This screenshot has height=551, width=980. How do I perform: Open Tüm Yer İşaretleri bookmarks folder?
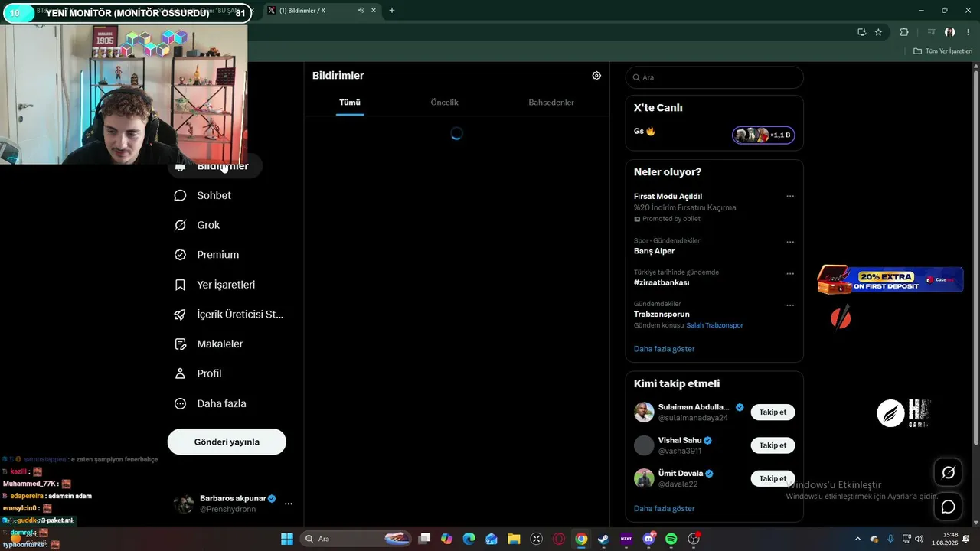pos(943,51)
